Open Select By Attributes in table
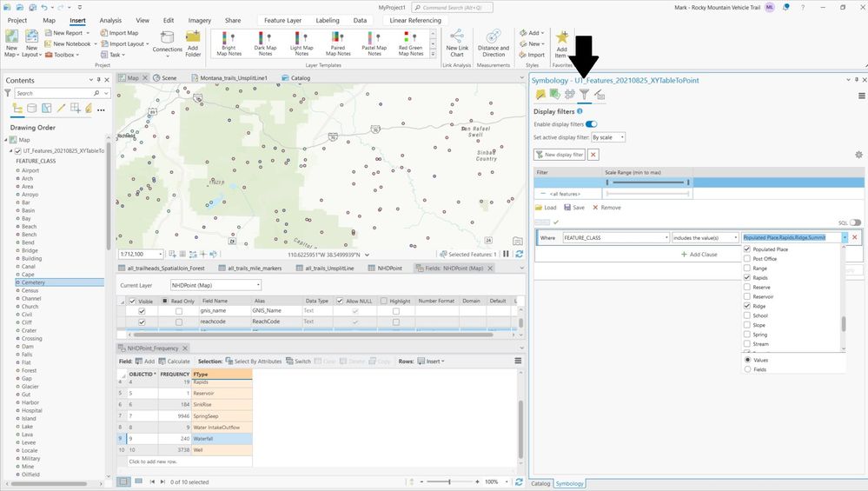 pos(255,362)
